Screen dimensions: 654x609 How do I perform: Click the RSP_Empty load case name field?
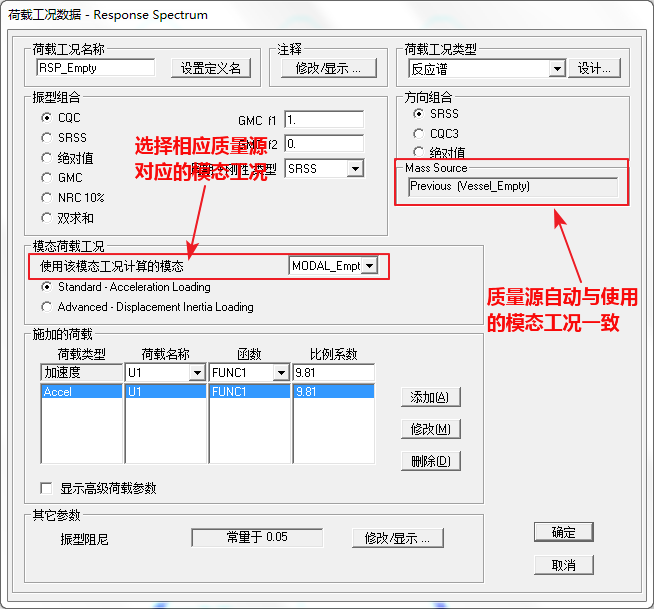95,68
